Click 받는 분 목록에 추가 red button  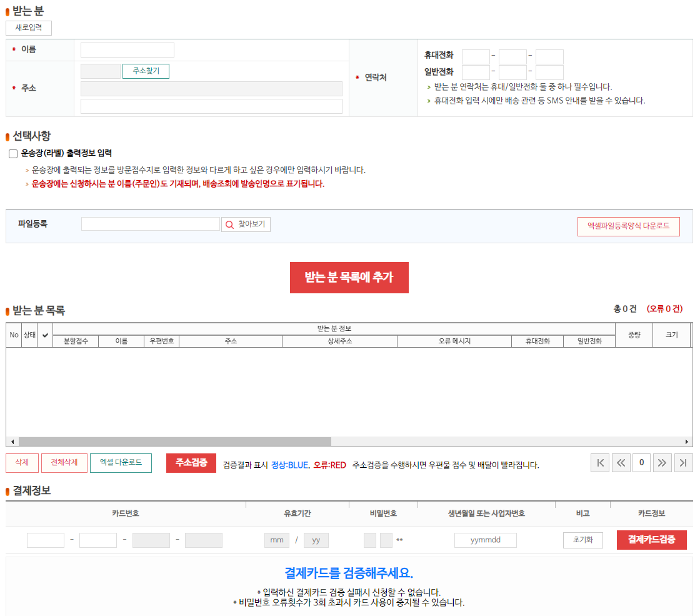pyautogui.click(x=349, y=278)
